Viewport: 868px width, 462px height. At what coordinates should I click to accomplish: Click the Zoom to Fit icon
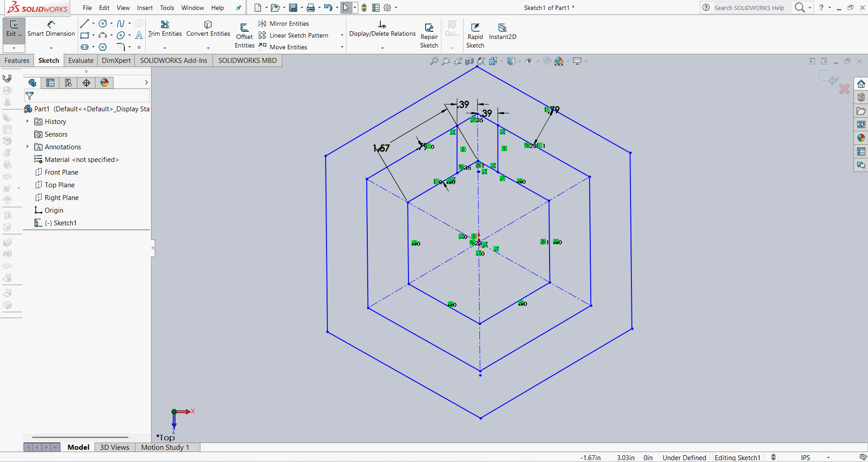434,61
